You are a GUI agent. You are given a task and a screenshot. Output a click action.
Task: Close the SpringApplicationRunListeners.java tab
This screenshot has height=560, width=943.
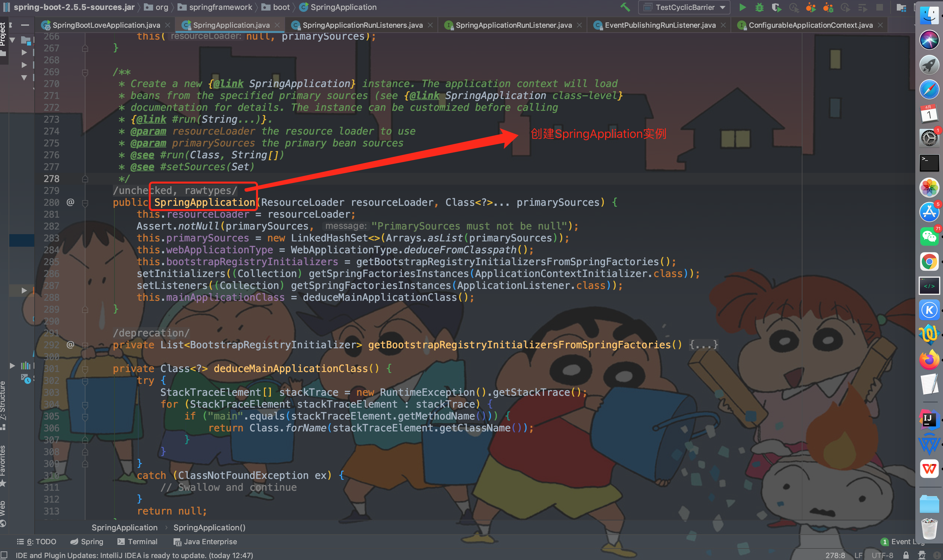tap(430, 25)
